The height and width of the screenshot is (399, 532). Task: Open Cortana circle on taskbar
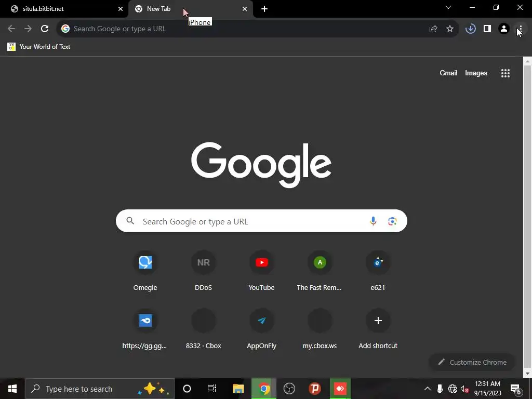[187, 389]
